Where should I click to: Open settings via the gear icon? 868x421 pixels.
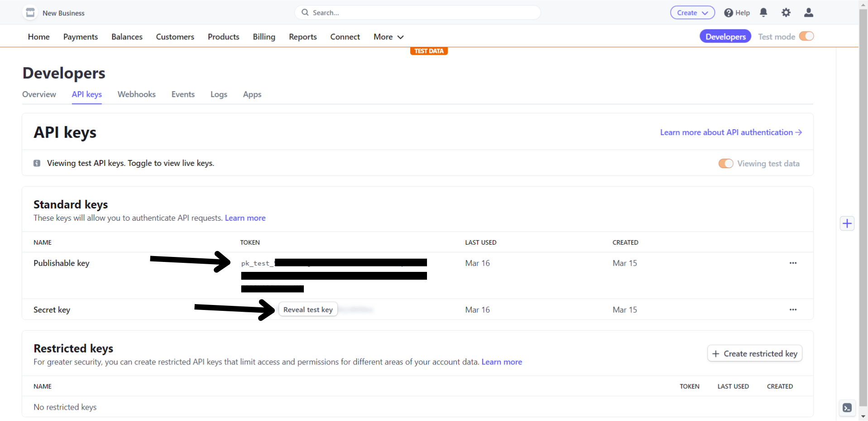[x=786, y=13]
